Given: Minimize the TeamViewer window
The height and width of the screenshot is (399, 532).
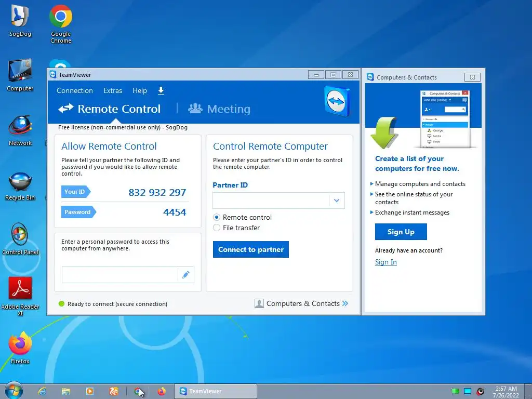Looking at the screenshot, I should (x=316, y=75).
